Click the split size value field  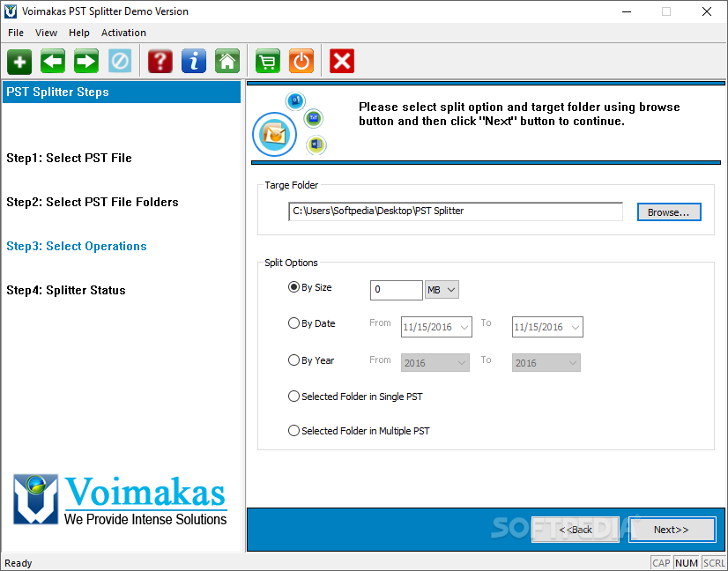(396, 290)
